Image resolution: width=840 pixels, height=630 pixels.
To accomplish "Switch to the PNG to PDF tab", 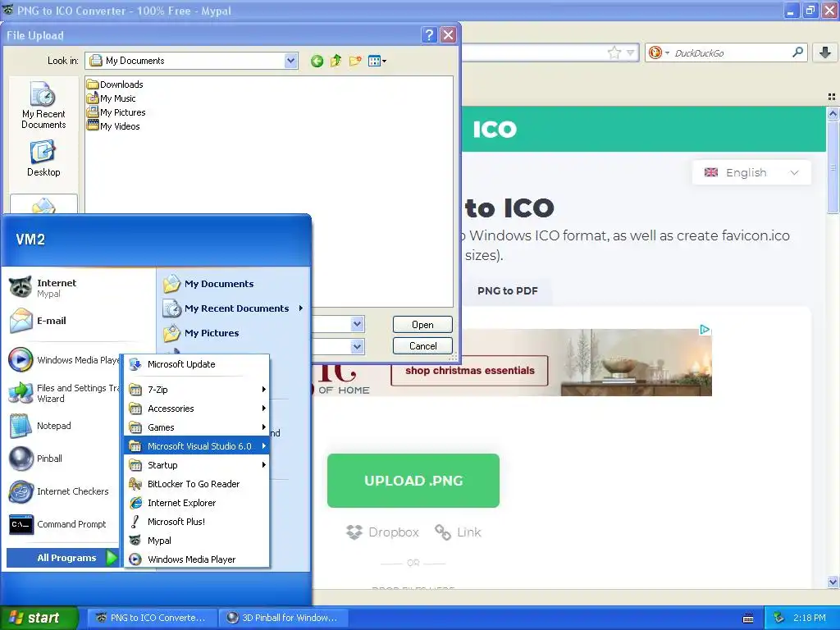I will [507, 291].
